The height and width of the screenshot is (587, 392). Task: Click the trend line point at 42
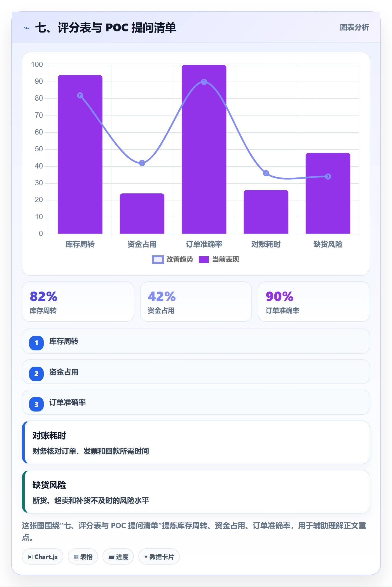pos(142,163)
